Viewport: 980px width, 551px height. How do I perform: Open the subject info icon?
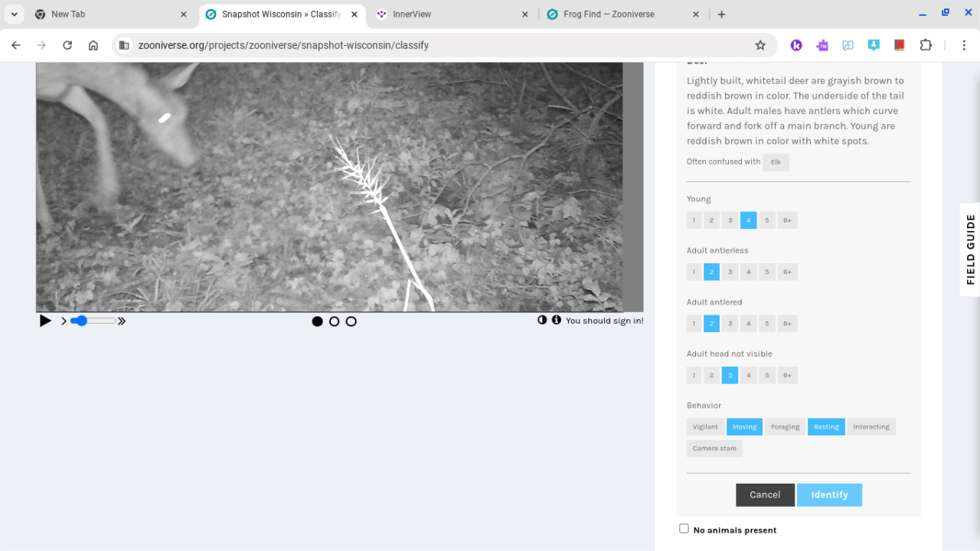click(556, 320)
